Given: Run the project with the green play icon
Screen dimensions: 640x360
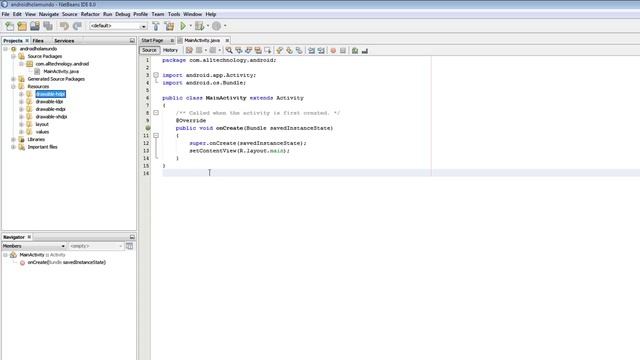Looking at the screenshot, I should [183, 26].
